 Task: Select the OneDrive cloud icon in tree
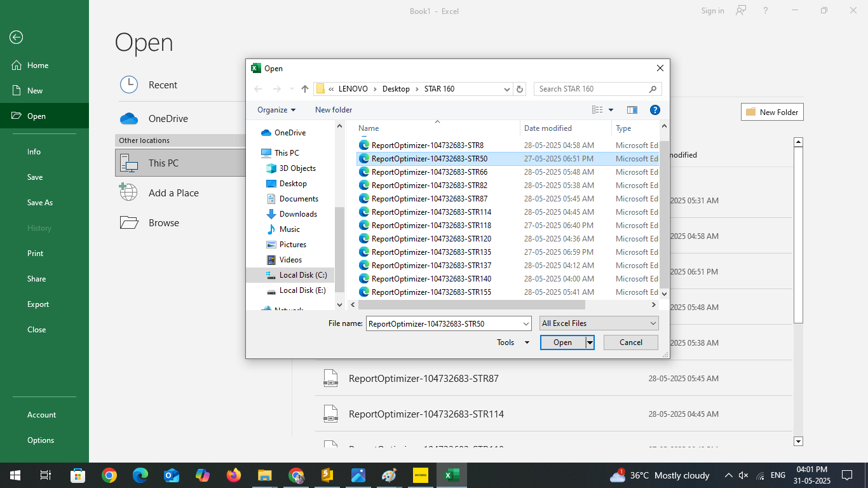(x=266, y=133)
